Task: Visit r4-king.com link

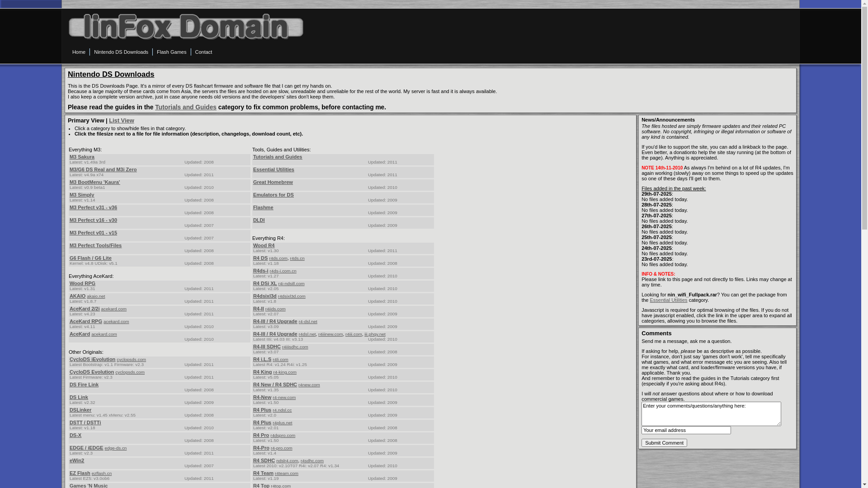Action: [x=285, y=372]
